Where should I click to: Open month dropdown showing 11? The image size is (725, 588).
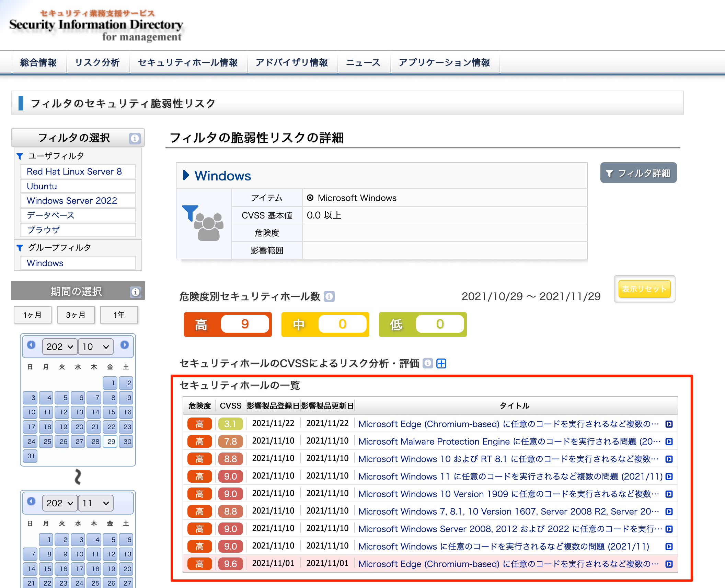[x=96, y=503]
